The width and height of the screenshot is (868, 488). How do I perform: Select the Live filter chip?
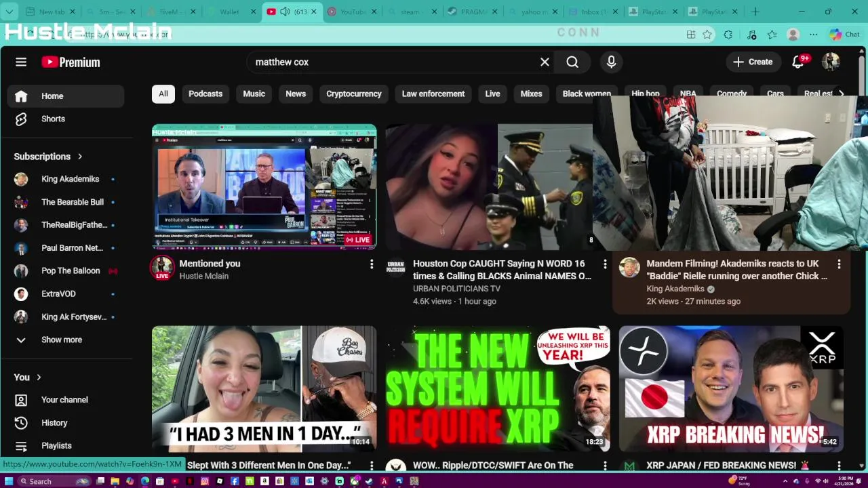point(492,94)
